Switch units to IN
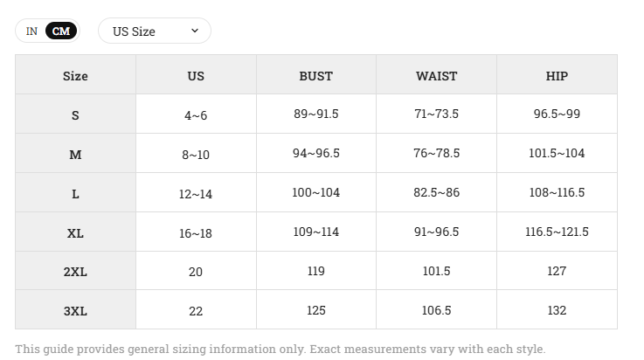The image size is (644, 360). [x=31, y=31]
